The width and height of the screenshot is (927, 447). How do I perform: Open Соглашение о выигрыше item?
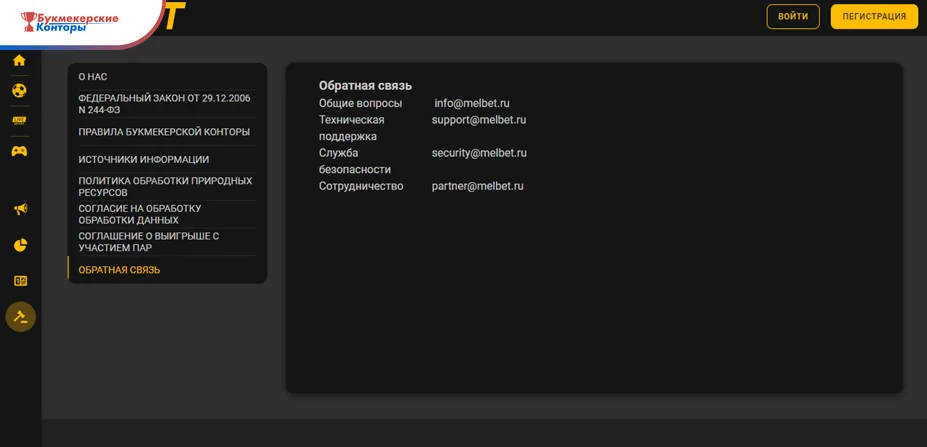click(x=149, y=242)
